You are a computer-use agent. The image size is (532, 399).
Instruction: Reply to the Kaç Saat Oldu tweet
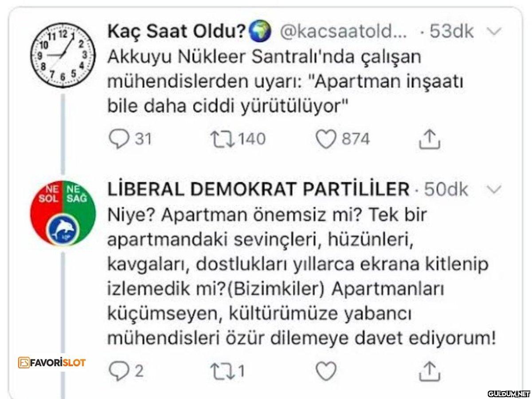(117, 139)
